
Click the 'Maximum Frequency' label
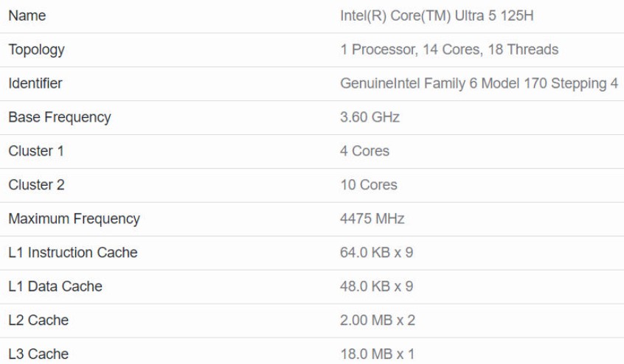pos(74,219)
